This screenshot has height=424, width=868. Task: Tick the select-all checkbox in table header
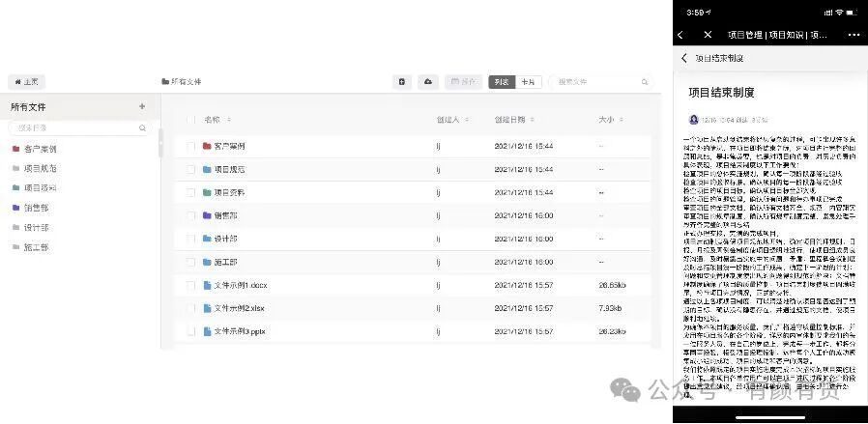pyautogui.click(x=191, y=120)
